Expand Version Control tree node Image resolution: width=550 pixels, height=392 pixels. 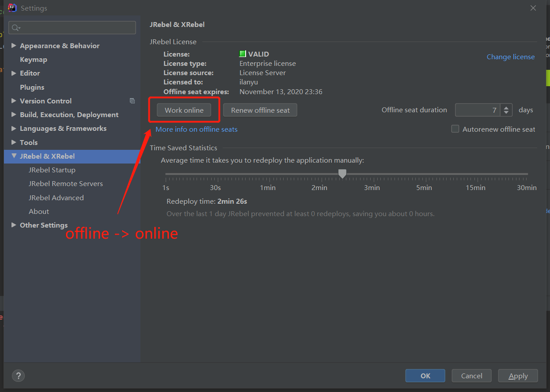click(14, 101)
